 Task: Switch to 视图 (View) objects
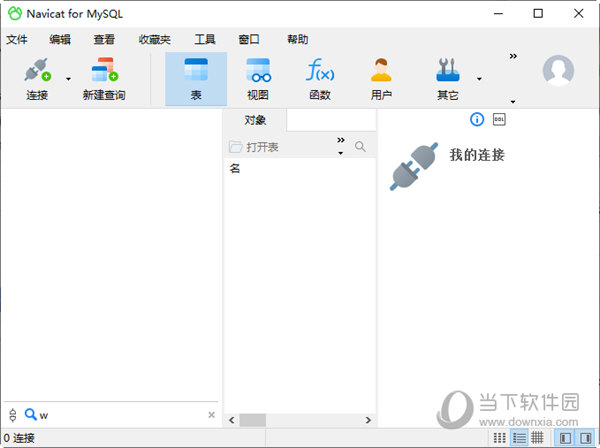point(258,77)
